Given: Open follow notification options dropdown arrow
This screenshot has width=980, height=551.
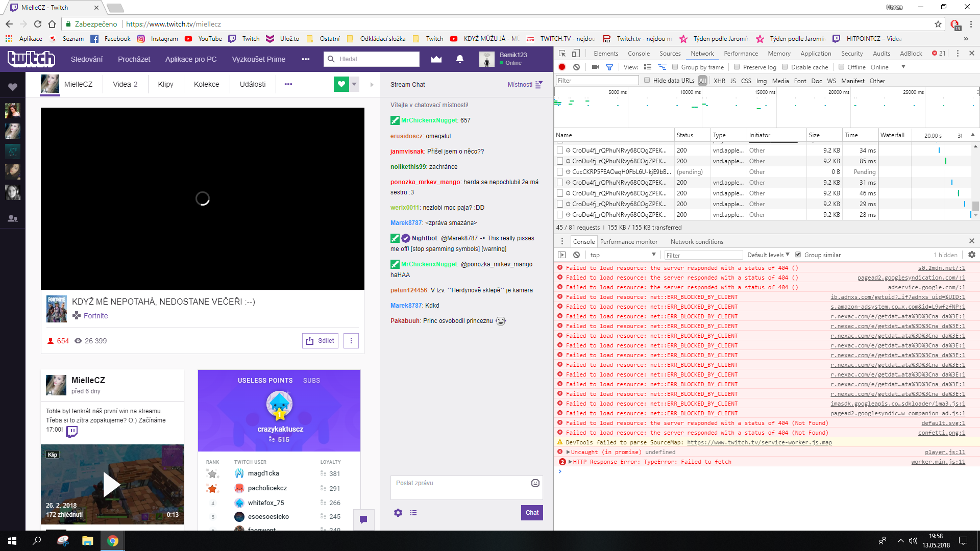Looking at the screenshot, I should 354,84.
